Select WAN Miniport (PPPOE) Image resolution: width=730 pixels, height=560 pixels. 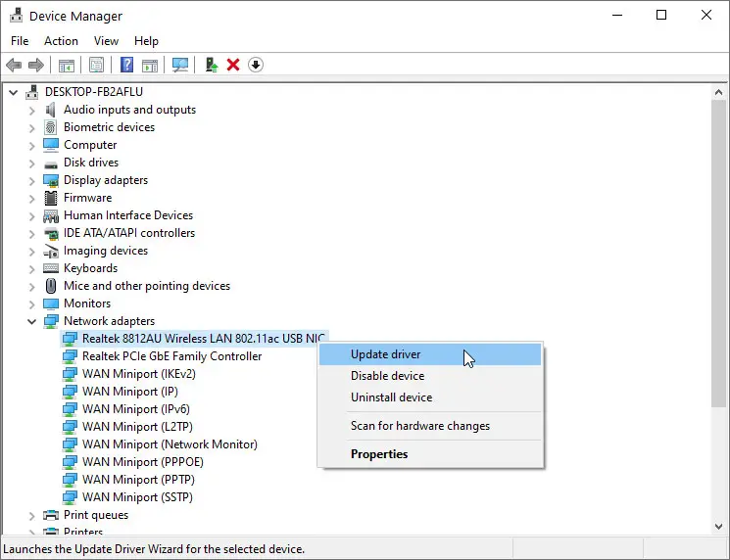(x=143, y=462)
